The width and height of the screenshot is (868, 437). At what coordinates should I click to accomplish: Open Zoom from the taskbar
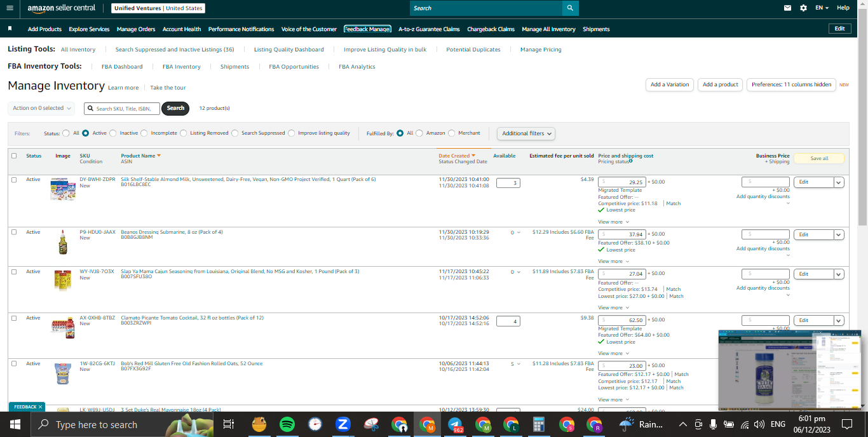[343, 424]
